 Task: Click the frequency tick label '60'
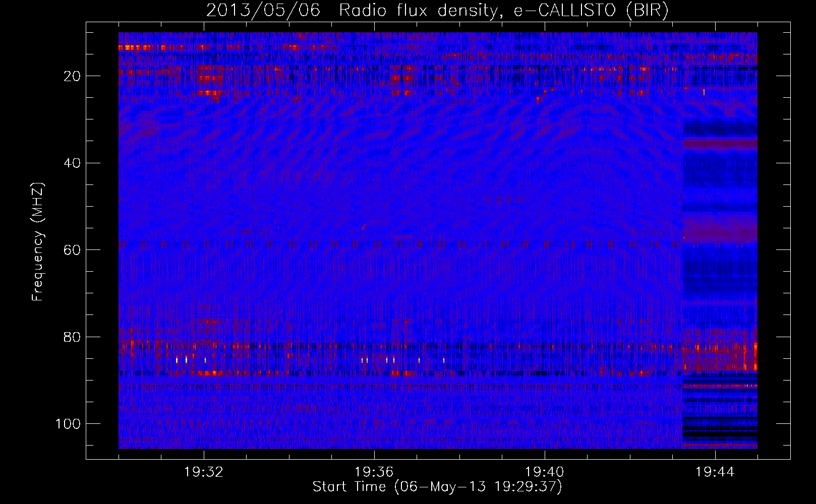pos(72,250)
